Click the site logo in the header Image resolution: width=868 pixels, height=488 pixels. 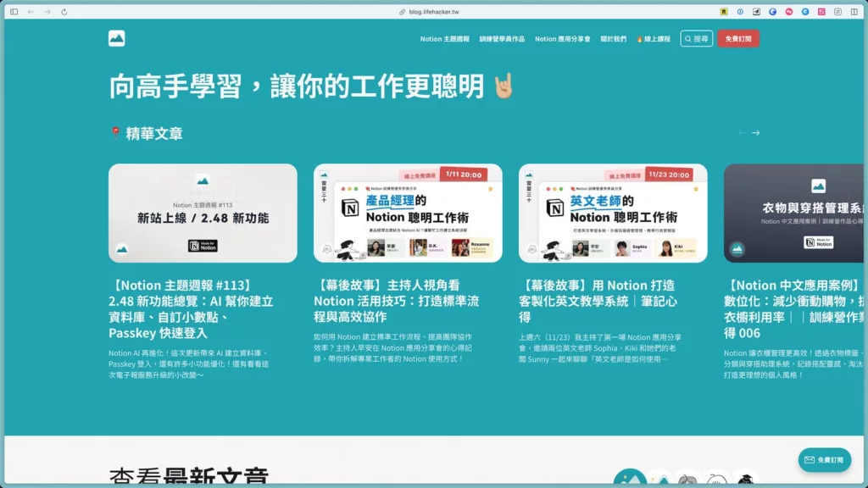click(116, 38)
